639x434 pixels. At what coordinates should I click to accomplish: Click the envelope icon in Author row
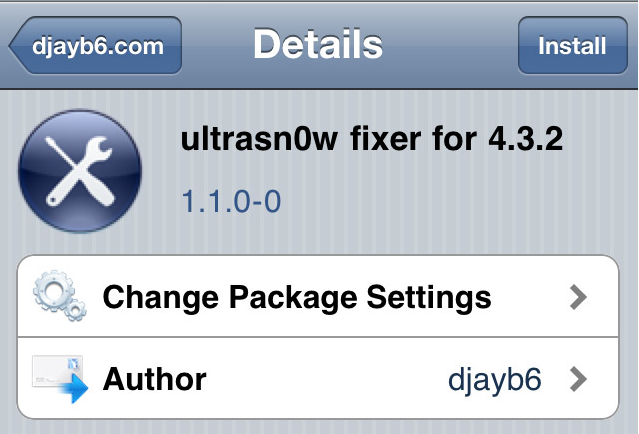pyautogui.click(x=57, y=371)
